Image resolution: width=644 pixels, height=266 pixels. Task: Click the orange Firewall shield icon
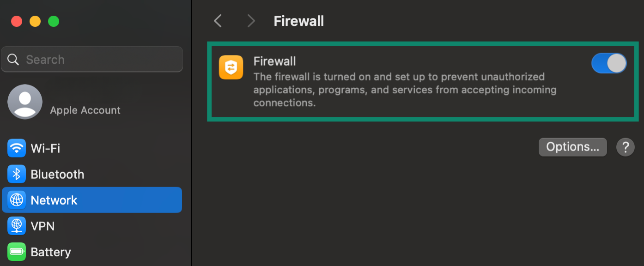(x=231, y=67)
